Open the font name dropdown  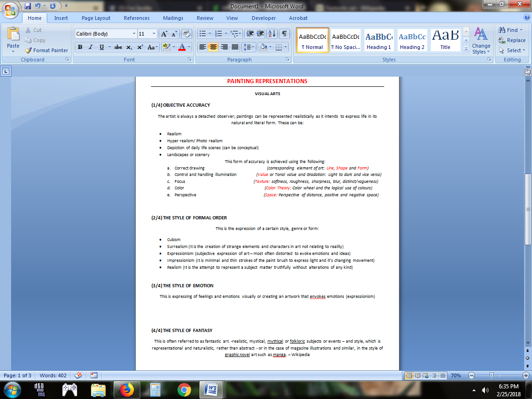(x=133, y=34)
